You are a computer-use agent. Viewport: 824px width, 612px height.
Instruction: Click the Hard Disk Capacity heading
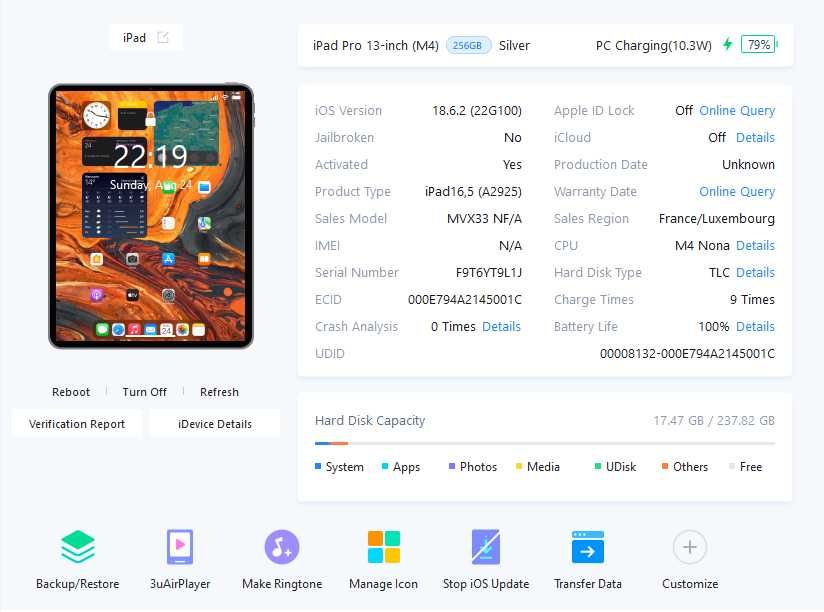[x=370, y=420]
